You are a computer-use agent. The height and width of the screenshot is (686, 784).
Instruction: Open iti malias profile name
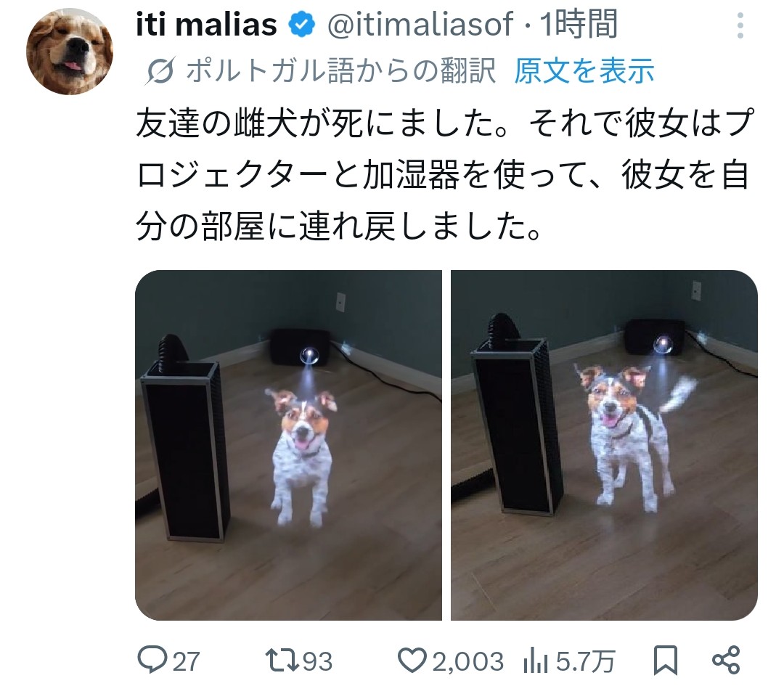(206, 25)
